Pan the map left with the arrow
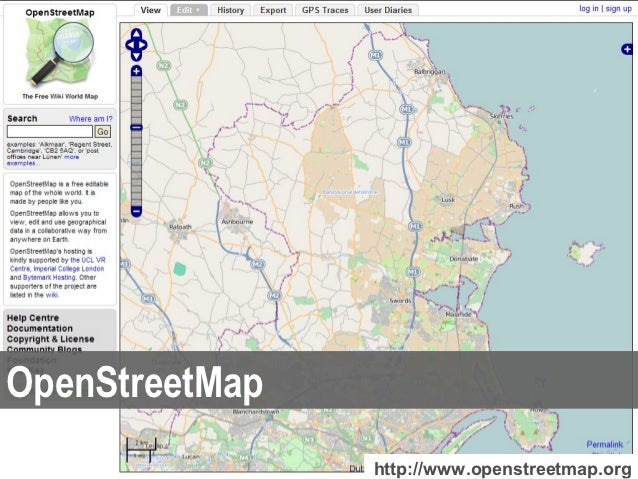 pyautogui.click(x=128, y=44)
